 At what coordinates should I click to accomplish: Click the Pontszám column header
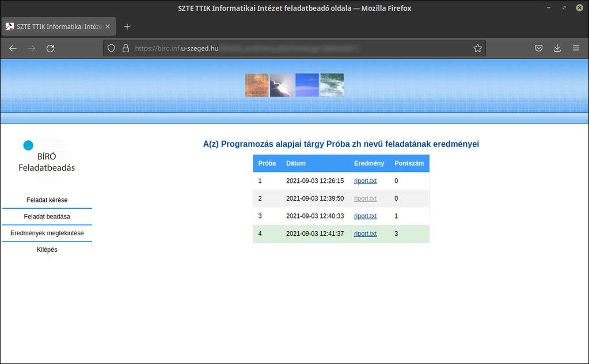409,163
